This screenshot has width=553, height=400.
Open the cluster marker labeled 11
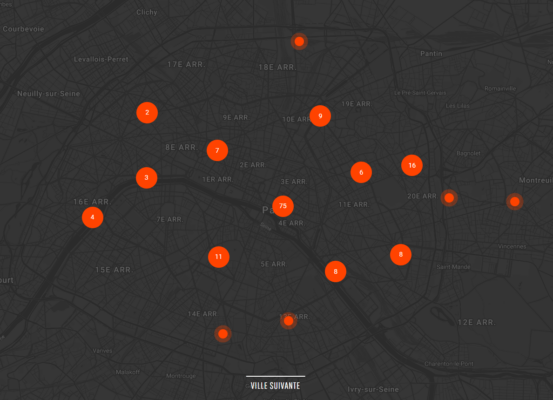click(219, 257)
